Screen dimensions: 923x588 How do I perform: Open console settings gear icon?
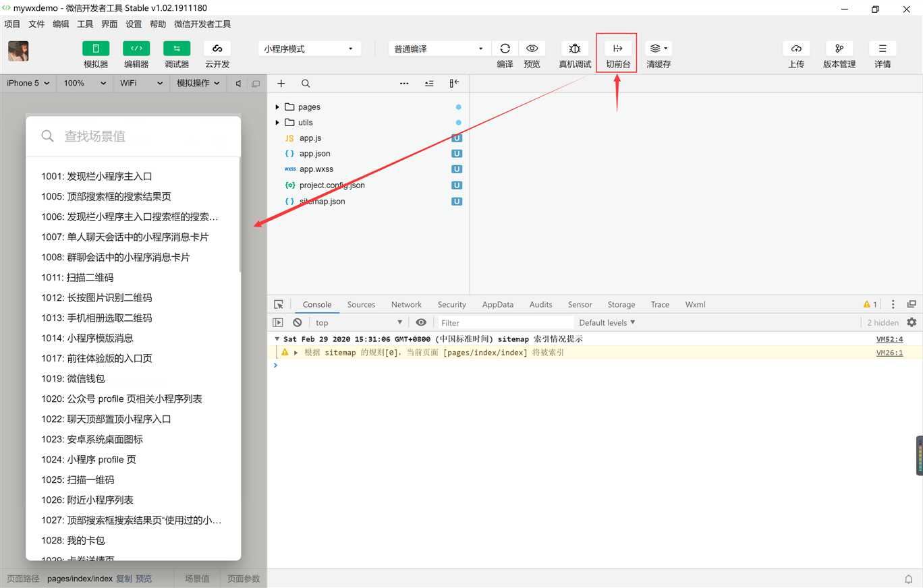pyautogui.click(x=912, y=323)
